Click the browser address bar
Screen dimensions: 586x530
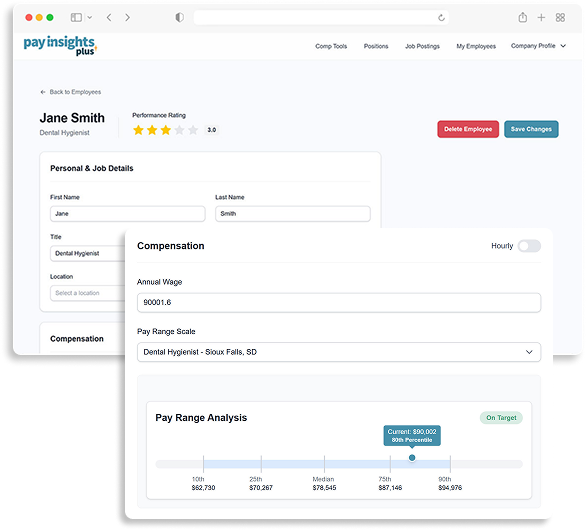point(321,18)
